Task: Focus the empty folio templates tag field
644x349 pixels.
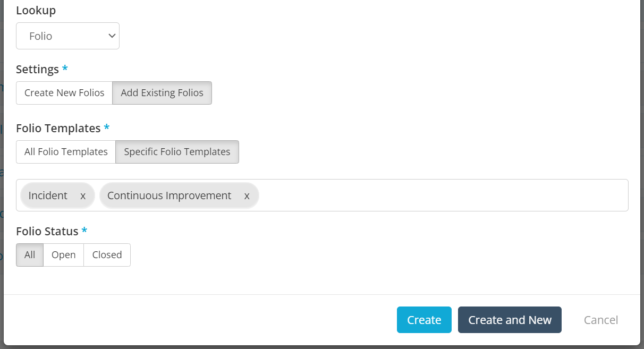Action: pos(441,195)
